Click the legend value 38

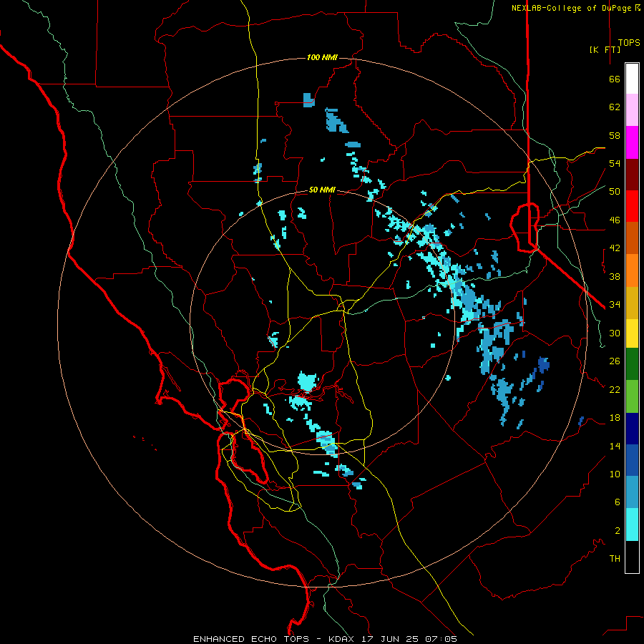(x=615, y=276)
